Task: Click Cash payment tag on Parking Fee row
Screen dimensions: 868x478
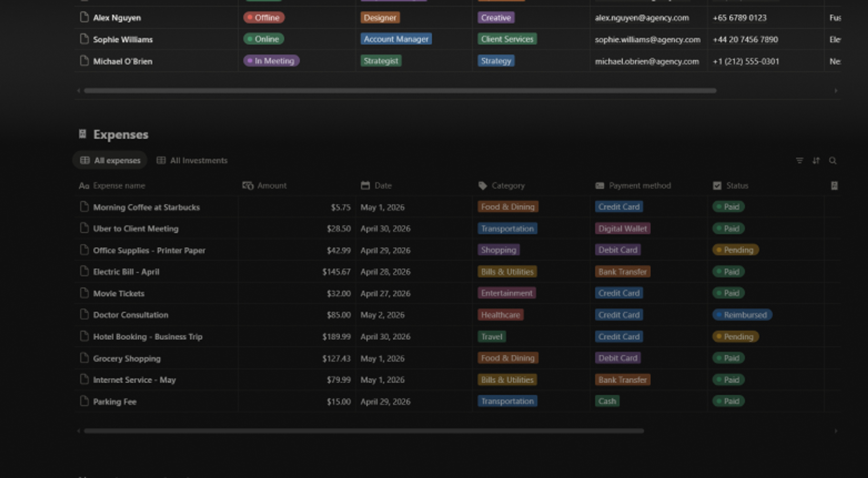Action: coord(607,401)
